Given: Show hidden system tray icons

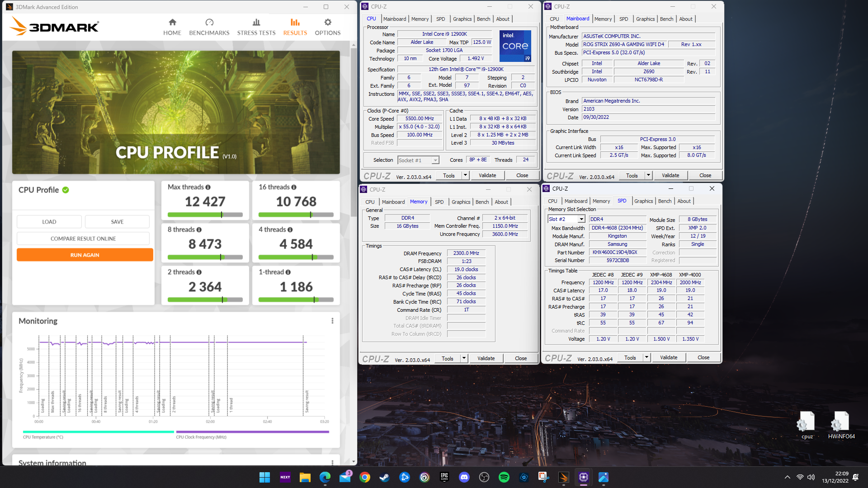Looking at the screenshot, I should click(x=787, y=477).
